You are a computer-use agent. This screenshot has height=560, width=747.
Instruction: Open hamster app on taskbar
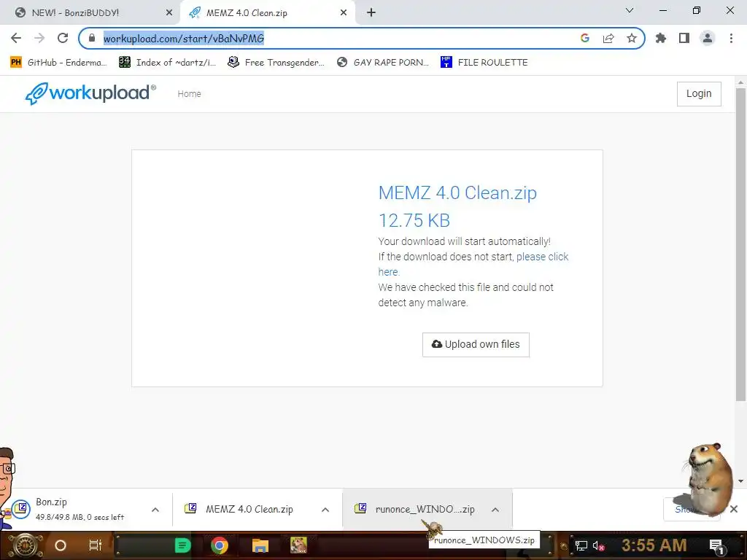point(298,545)
